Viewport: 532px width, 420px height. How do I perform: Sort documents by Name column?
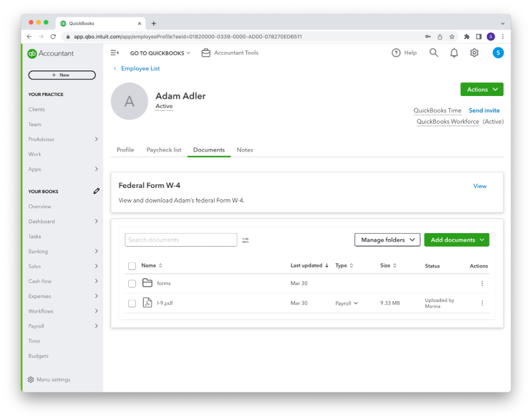pos(152,266)
